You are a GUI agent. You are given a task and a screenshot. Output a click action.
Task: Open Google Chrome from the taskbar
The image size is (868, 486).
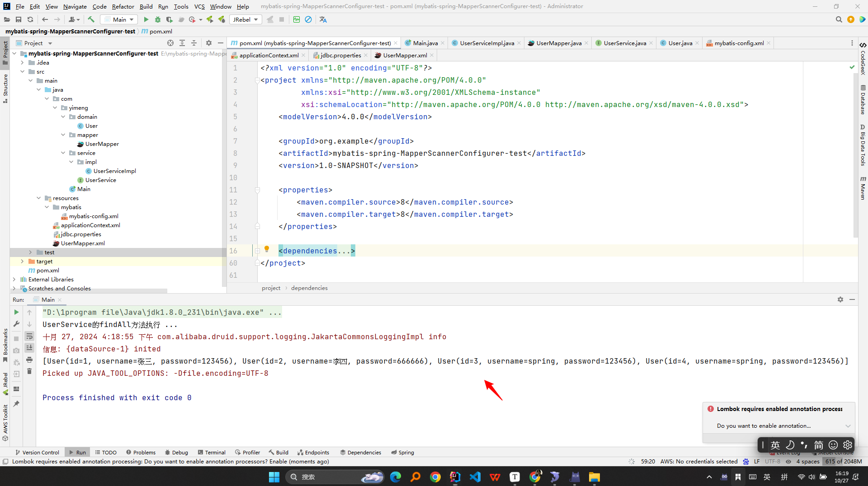pyautogui.click(x=435, y=477)
